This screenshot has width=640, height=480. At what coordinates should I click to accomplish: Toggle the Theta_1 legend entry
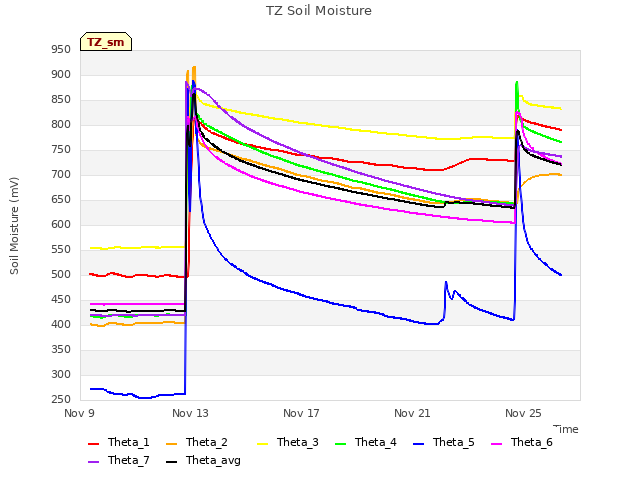tap(119, 442)
